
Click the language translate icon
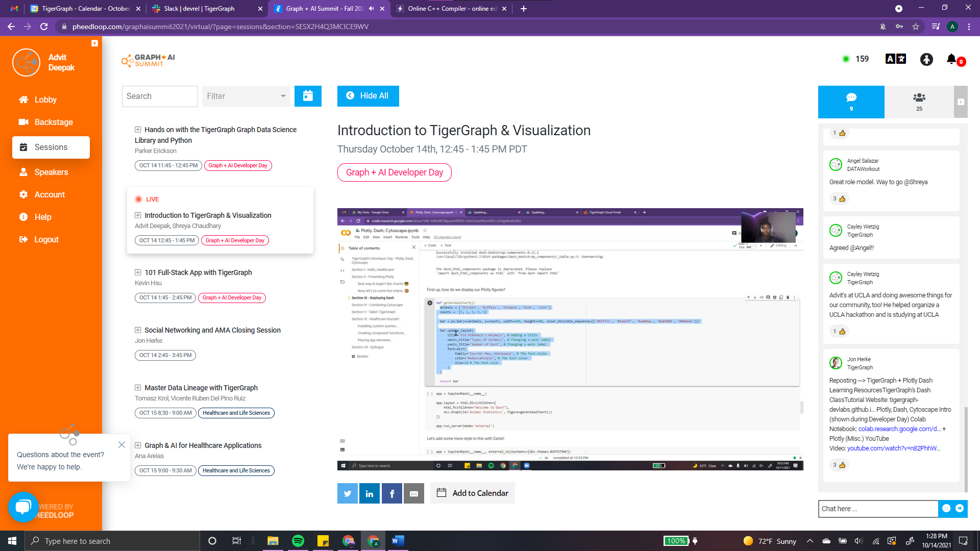[895, 59]
